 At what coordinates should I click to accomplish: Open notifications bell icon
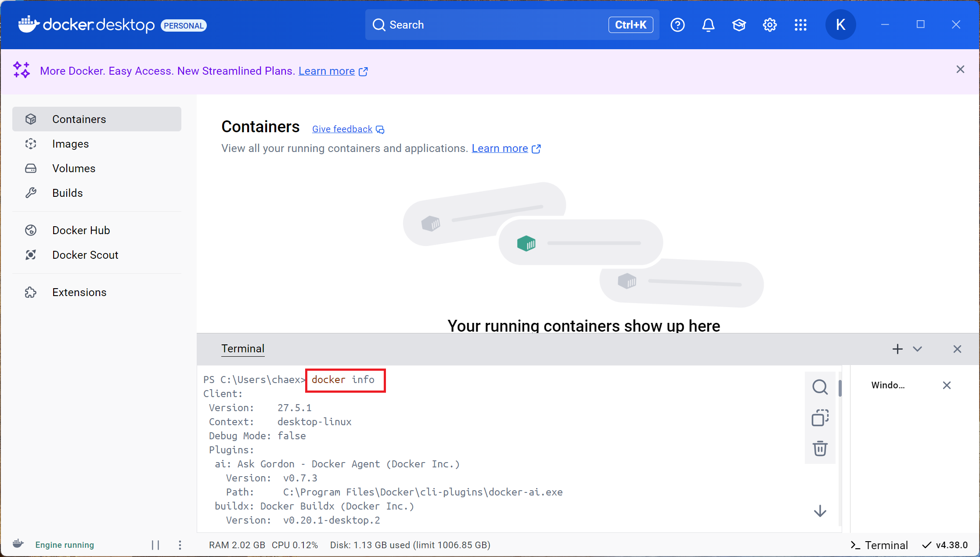click(708, 25)
